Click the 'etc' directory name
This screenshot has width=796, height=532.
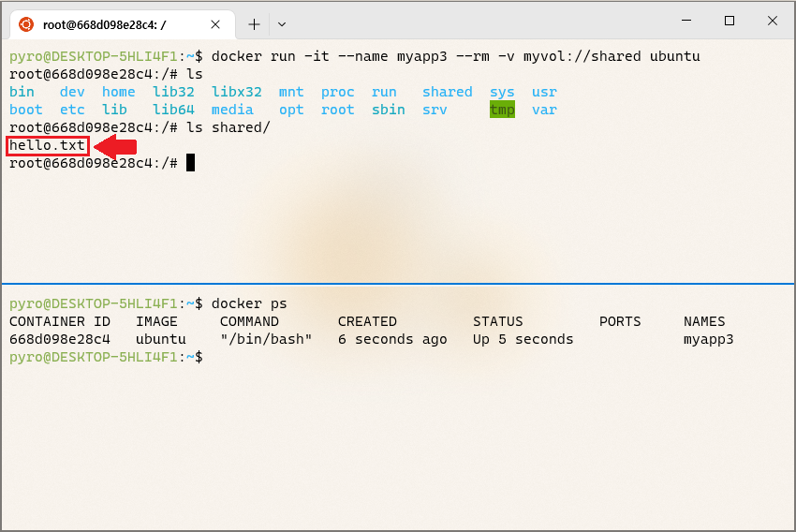coord(72,110)
